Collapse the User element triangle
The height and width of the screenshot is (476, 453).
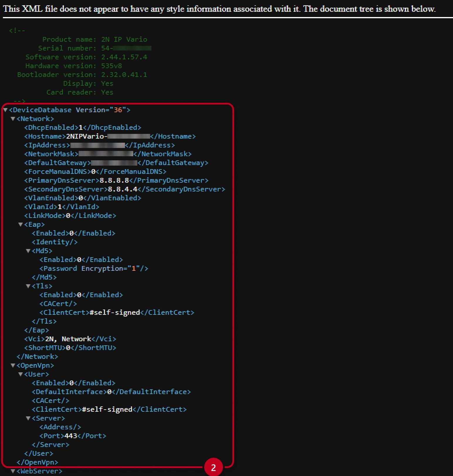tap(21, 374)
